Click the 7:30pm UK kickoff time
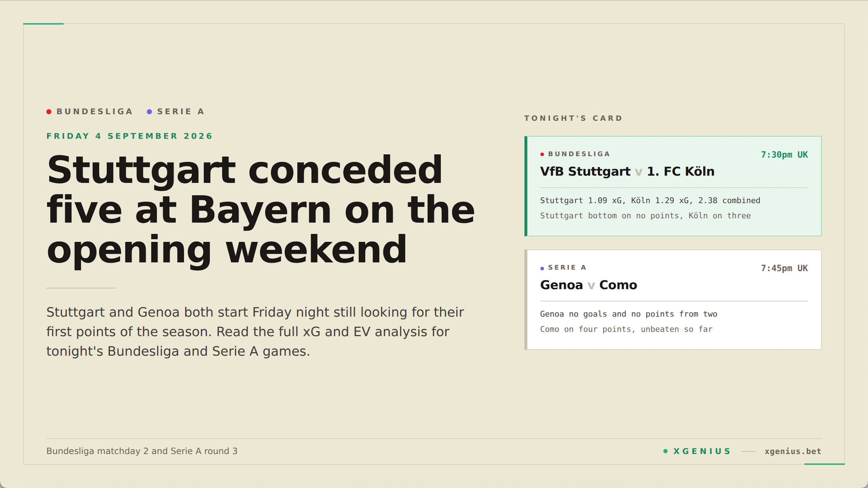 pos(784,155)
